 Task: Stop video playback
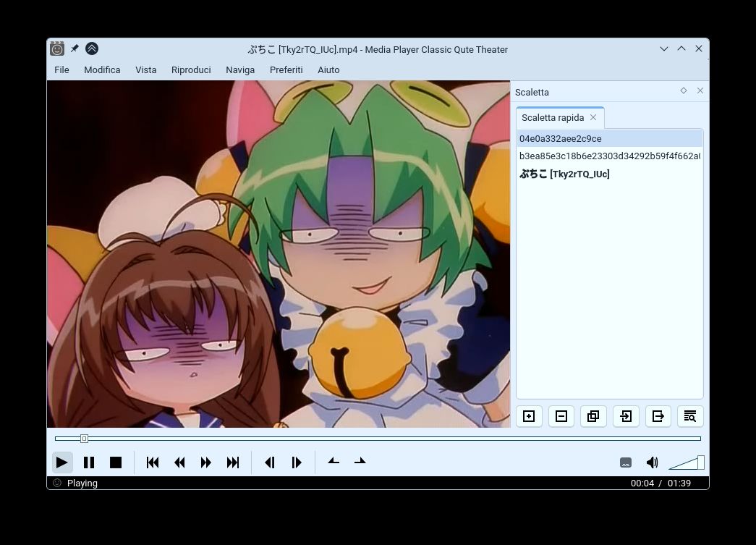(115, 462)
